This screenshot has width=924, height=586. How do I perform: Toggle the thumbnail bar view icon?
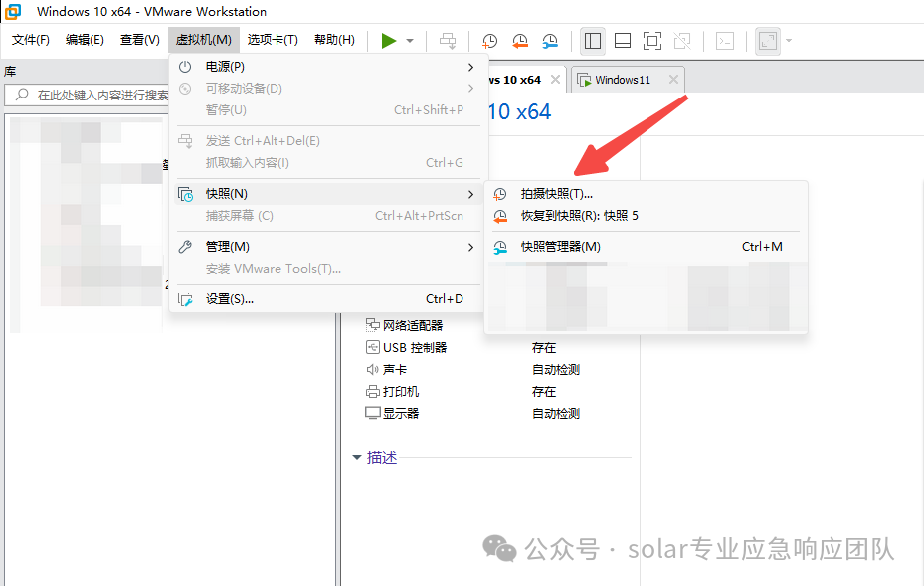click(x=623, y=41)
